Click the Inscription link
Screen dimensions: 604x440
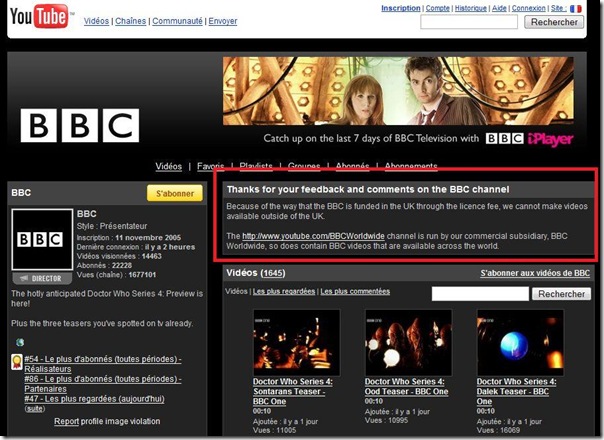401,8
